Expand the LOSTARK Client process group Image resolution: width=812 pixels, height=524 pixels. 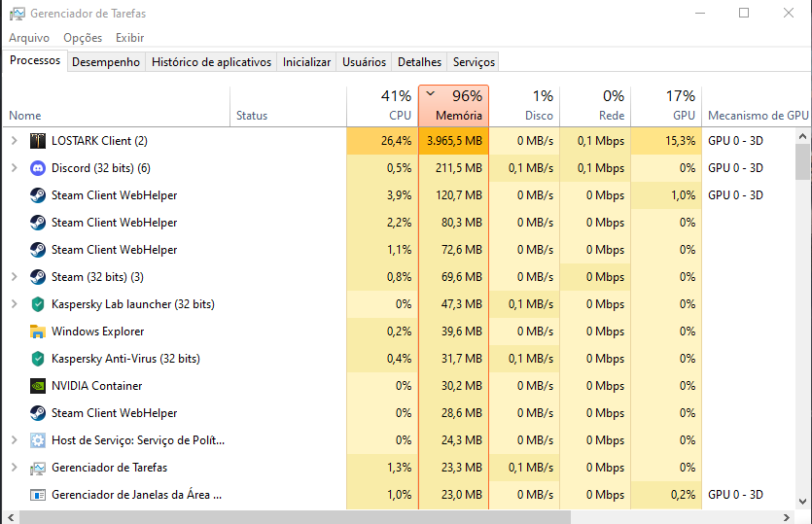(15, 140)
